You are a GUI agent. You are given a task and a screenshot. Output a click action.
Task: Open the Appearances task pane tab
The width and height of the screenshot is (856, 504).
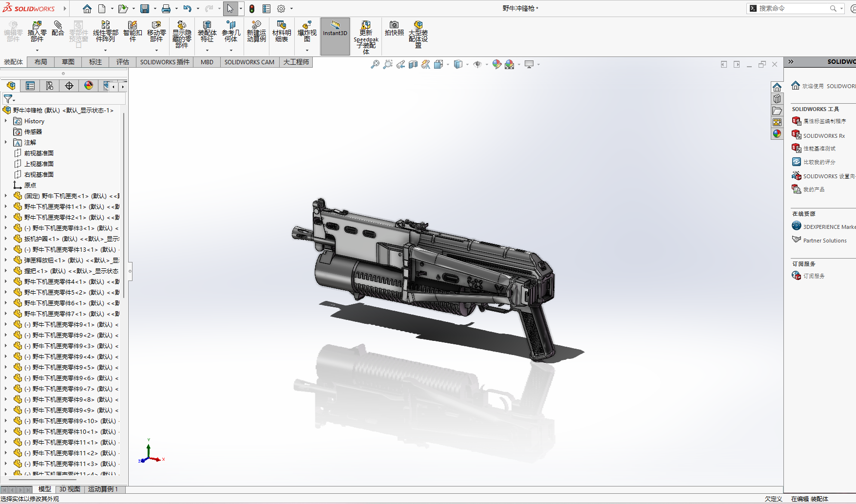pyautogui.click(x=777, y=134)
